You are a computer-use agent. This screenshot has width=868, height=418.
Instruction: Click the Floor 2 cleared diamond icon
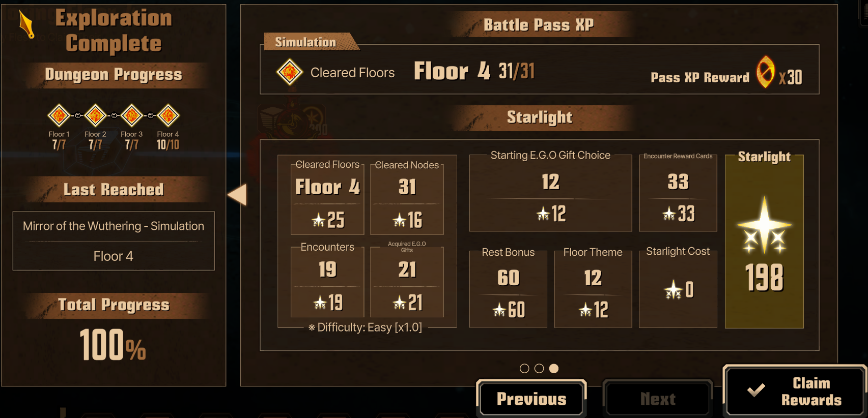pyautogui.click(x=95, y=115)
